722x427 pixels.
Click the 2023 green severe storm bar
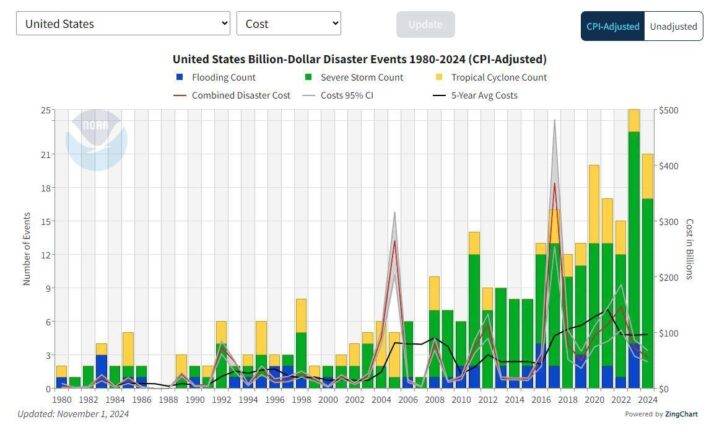coord(634,237)
